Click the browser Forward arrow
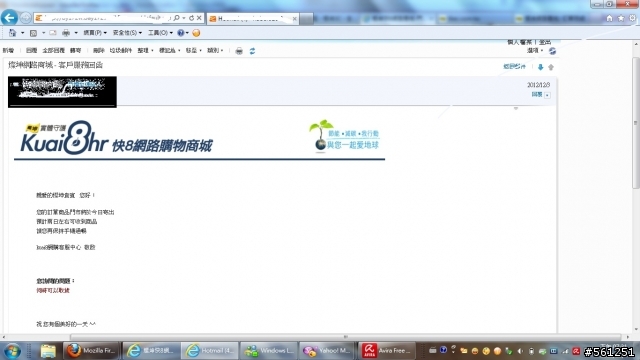This screenshot has width=640, height=360. point(25,18)
